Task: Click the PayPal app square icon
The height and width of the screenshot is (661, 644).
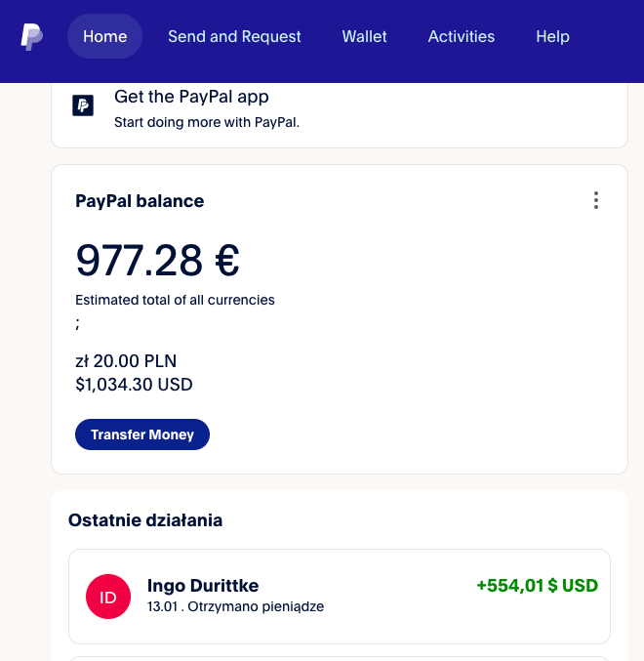Action: 83,105
